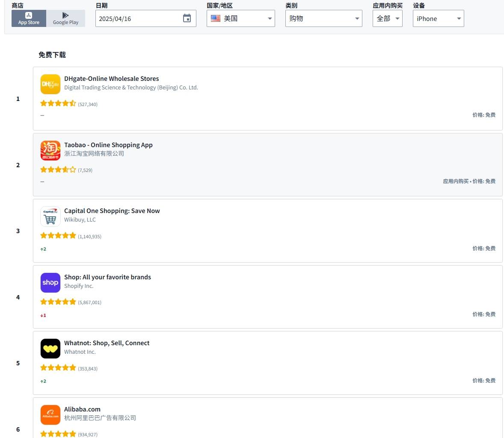Click publisher 杭州阿里巴巴广告有限公司

(100, 418)
